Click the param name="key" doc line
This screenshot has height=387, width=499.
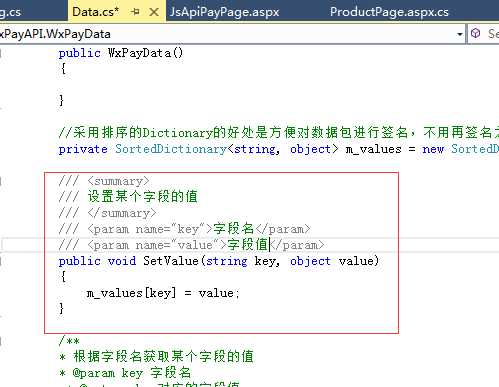pyautogui.click(x=184, y=229)
